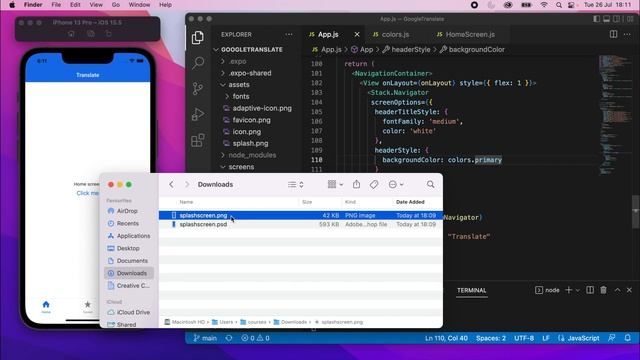Open Finder search magnifier
640x360 pixels.
click(x=431, y=184)
